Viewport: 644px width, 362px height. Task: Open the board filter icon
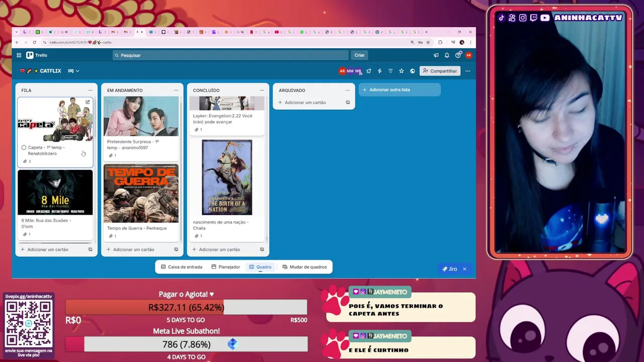390,71
